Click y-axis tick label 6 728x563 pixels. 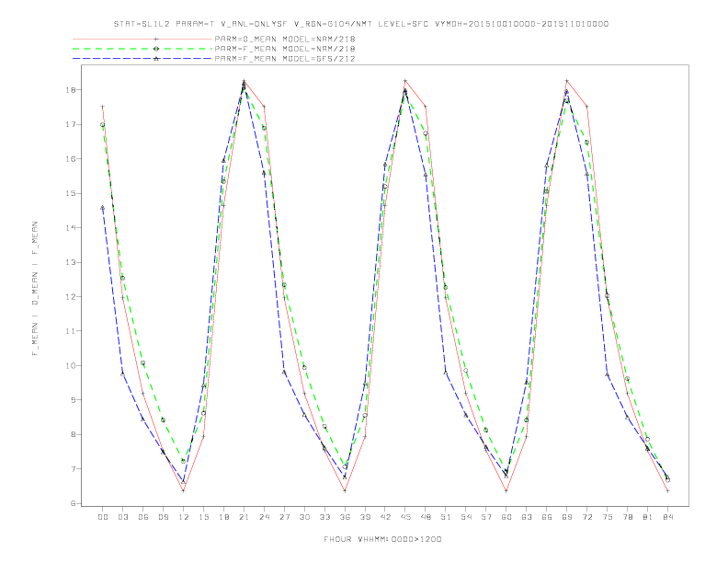(74, 503)
